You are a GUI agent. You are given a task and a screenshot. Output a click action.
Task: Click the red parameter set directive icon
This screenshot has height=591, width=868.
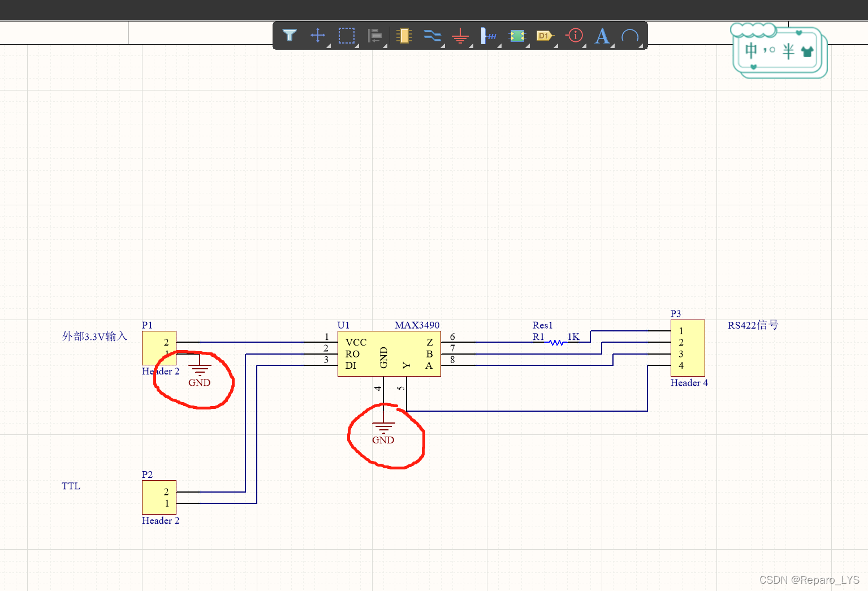575,36
